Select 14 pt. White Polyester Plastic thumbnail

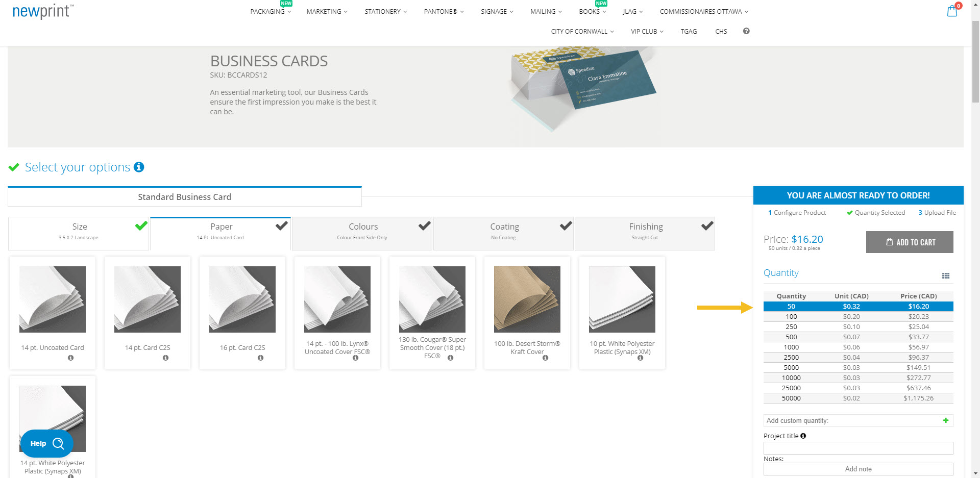pos(53,418)
